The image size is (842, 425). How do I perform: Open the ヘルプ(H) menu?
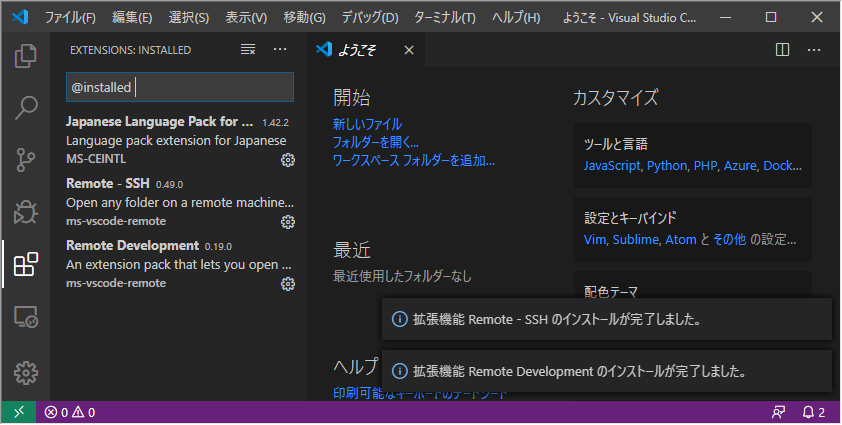(x=516, y=18)
